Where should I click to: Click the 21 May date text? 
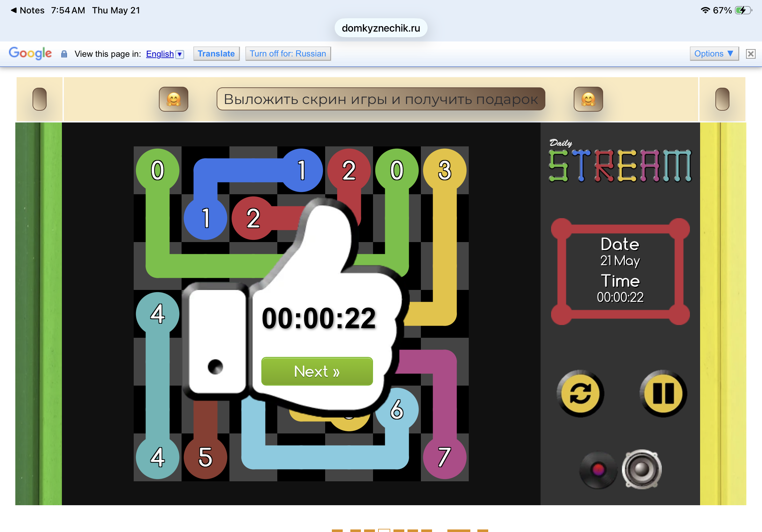click(x=620, y=261)
